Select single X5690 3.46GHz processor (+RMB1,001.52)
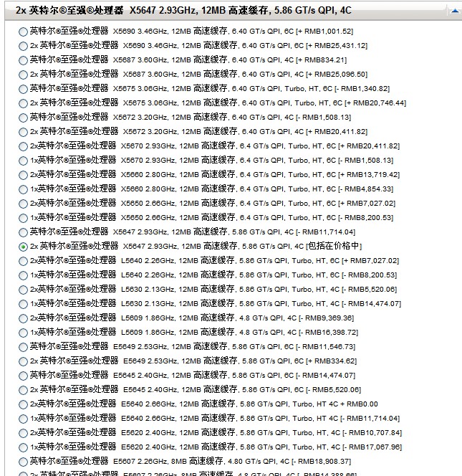 click(x=23, y=32)
